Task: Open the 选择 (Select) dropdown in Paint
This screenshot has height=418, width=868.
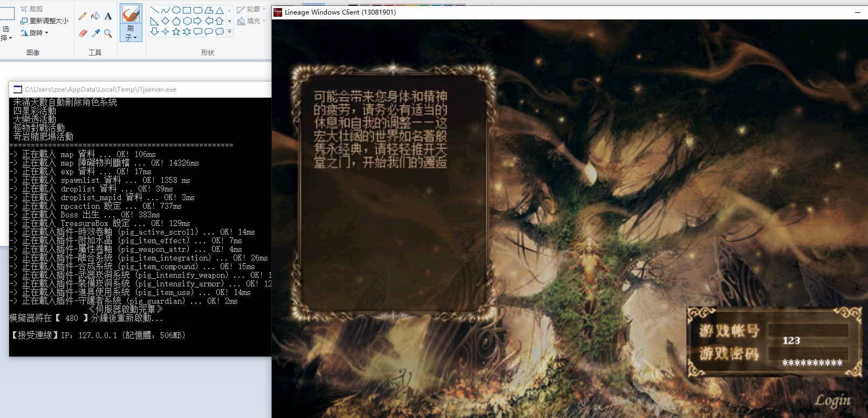Action: (6, 33)
